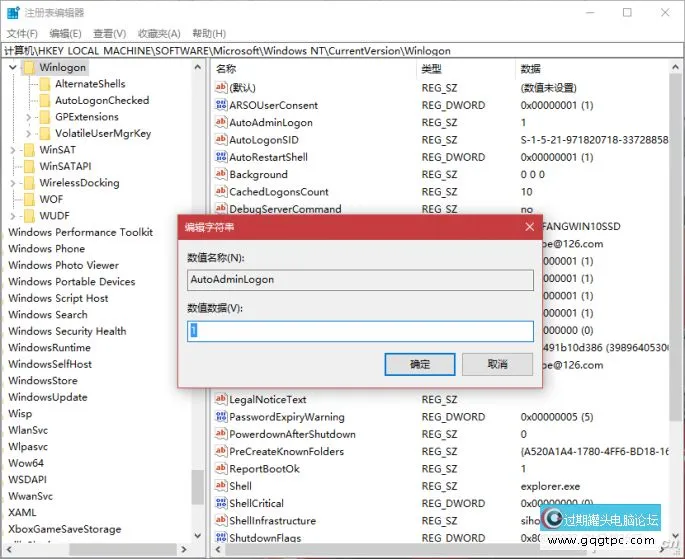
Task: Click the 名称 column header
Action: click(x=226, y=69)
